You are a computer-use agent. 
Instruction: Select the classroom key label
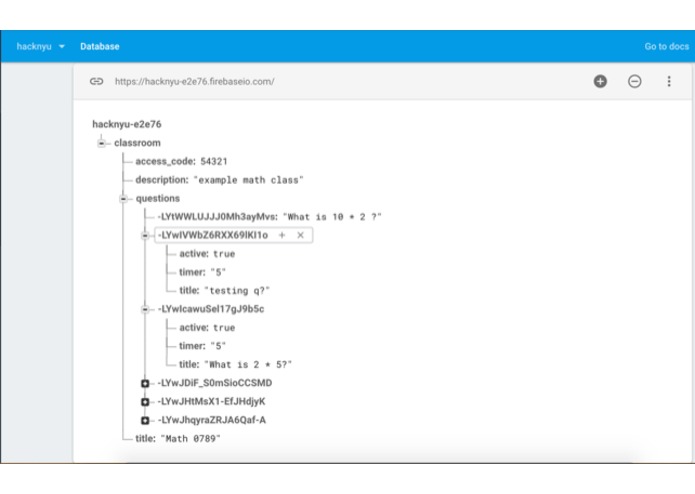pos(137,143)
